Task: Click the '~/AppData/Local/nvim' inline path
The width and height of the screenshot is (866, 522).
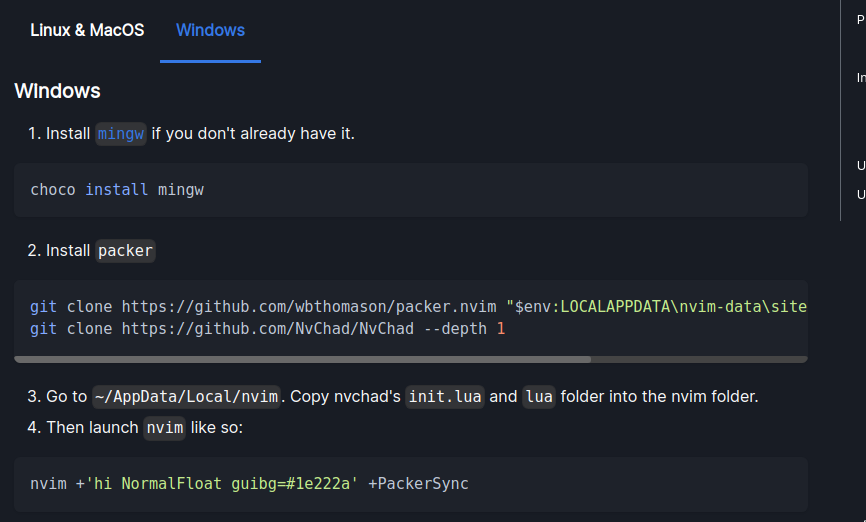Action: click(186, 397)
